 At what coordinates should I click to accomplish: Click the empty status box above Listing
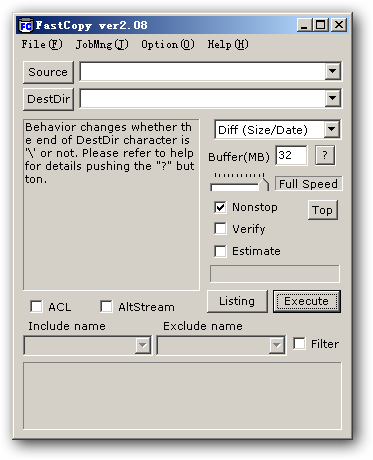click(x=275, y=274)
